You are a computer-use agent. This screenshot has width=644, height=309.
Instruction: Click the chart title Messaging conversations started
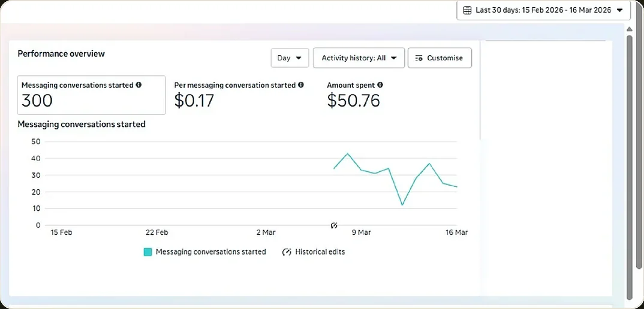82,124
